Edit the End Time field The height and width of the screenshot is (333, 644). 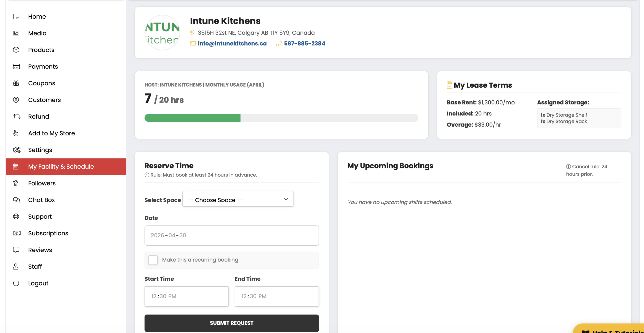click(277, 296)
